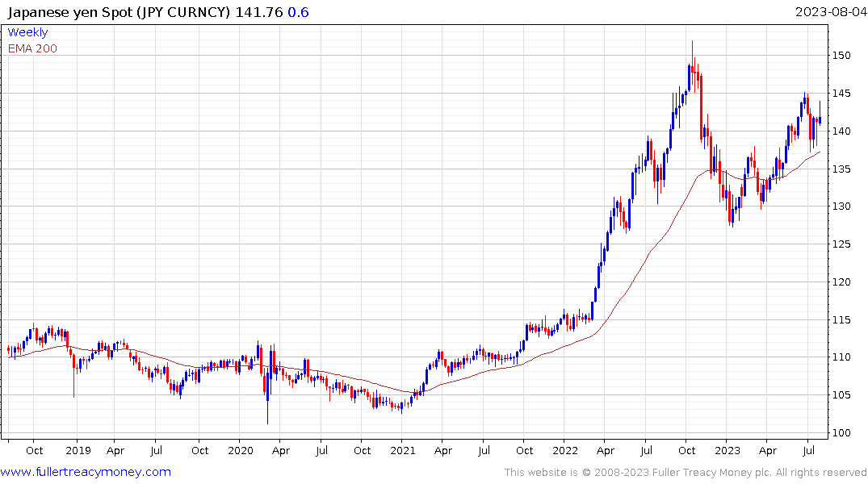Viewport: 868px width, 484px height.
Task: Click the 140 price axis label
Action: [x=841, y=131]
